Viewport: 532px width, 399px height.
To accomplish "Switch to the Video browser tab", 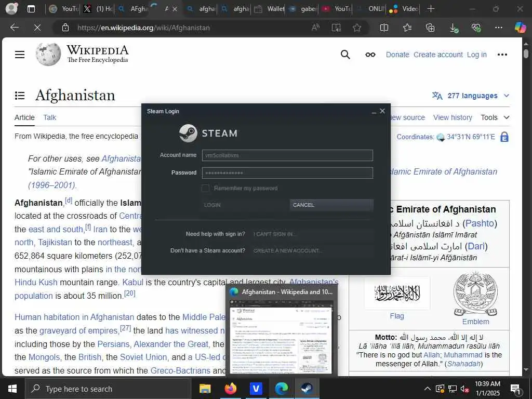I will (404, 9).
